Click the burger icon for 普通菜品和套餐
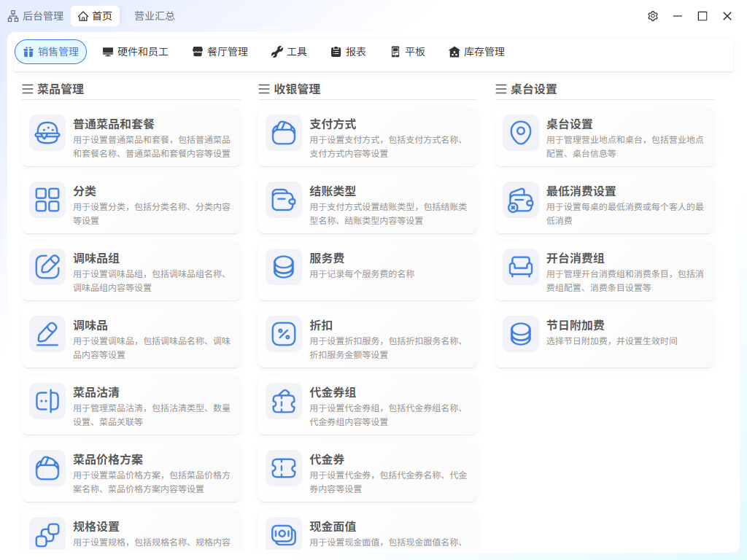 (47, 133)
